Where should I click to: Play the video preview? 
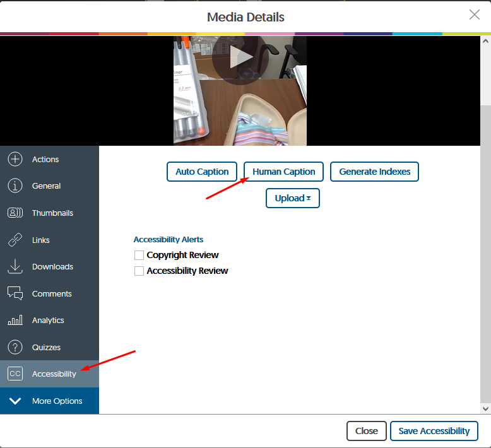[x=240, y=57]
